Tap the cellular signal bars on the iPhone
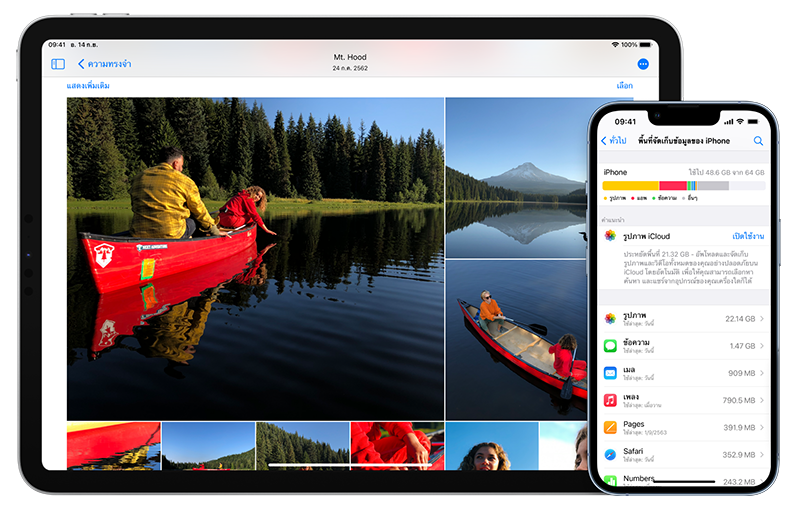 (x=729, y=121)
